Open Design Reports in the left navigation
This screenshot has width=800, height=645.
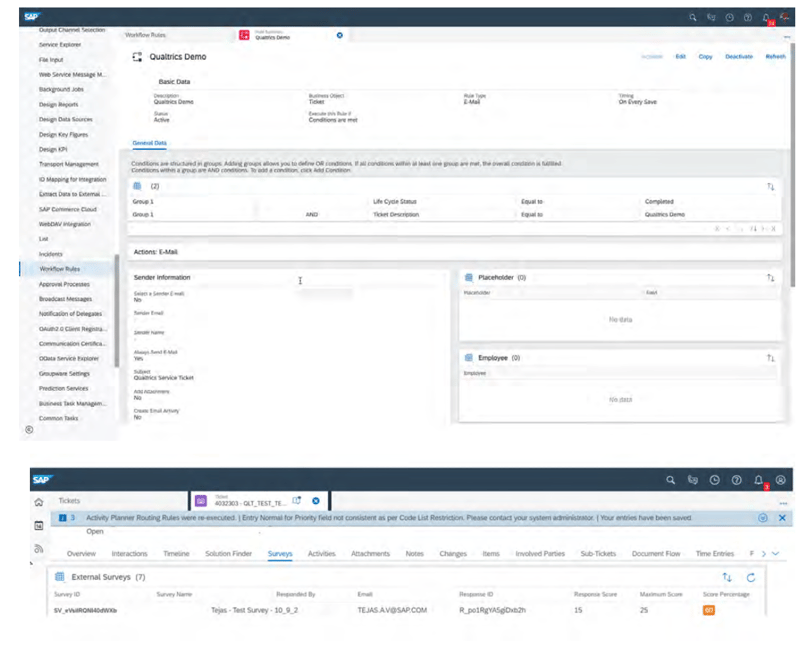click(59, 105)
